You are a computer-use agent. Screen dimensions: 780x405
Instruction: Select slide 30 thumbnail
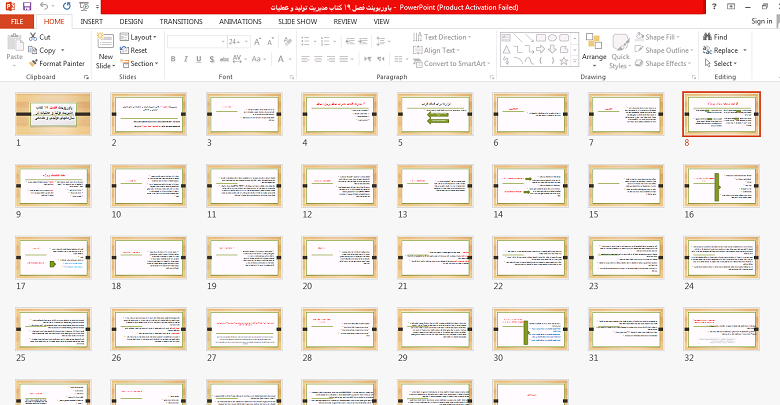point(530,329)
